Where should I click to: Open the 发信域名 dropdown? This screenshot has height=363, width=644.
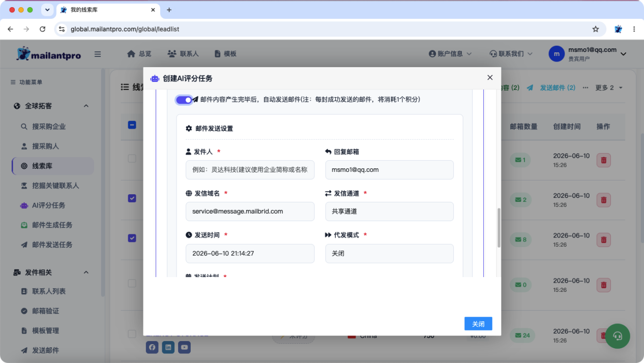pos(250,211)
